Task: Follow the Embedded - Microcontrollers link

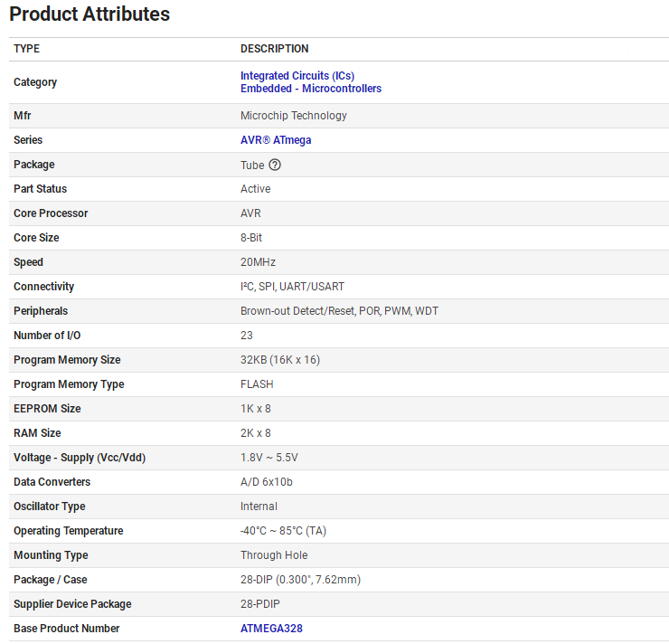Action: (310, 89)
